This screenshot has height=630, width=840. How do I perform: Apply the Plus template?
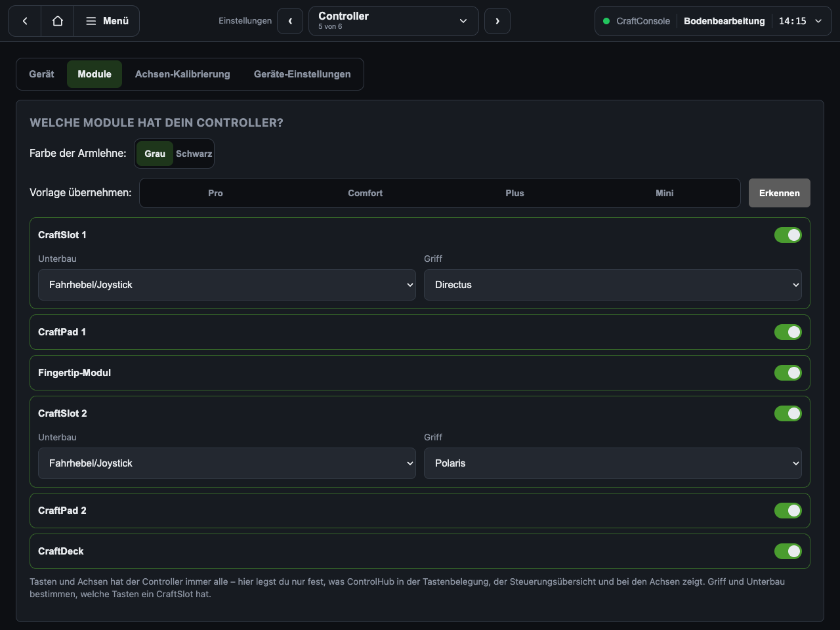[x=515, y=193]
